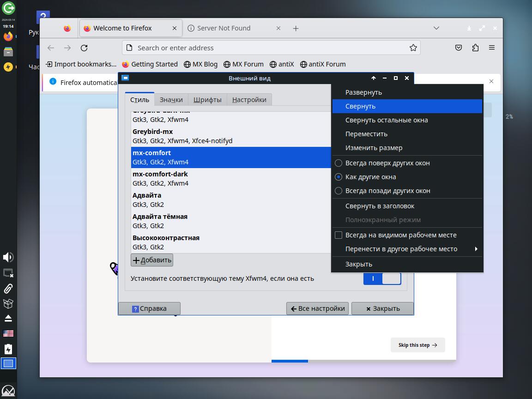Choose Изменить размер menu entry
This screenshot has height=399, width=532.
(x=407, y=148)
